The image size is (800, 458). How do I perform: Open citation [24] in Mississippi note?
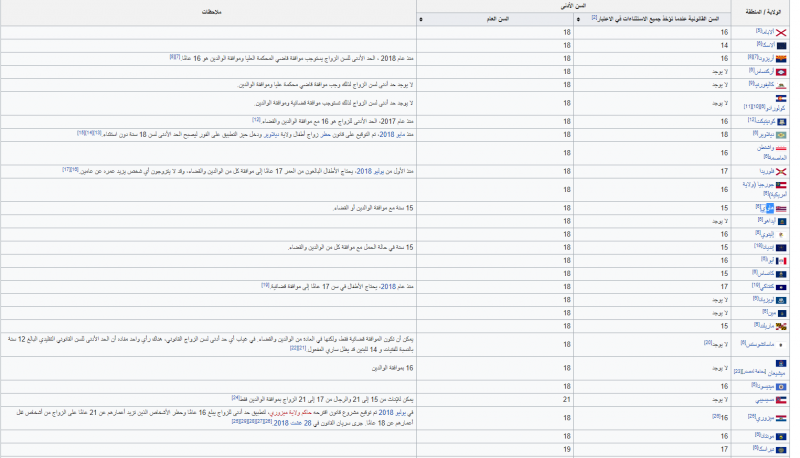[x=236, y=398]
